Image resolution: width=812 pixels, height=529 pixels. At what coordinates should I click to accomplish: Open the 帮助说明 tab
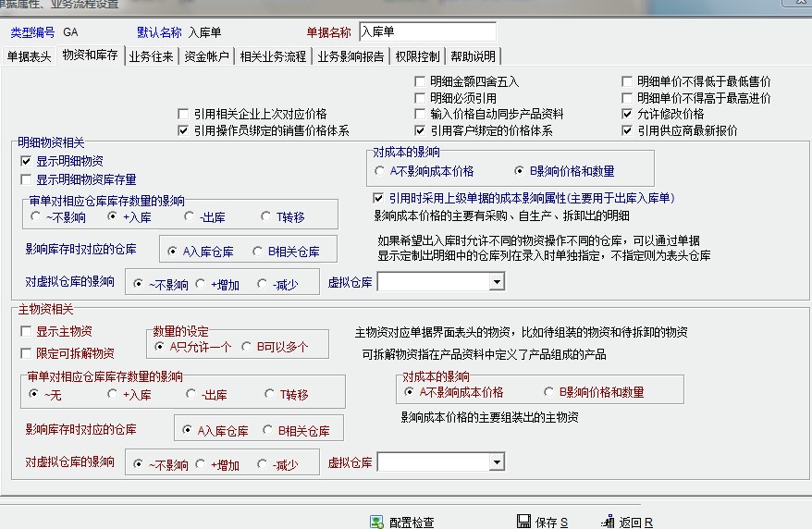[473, 56]
